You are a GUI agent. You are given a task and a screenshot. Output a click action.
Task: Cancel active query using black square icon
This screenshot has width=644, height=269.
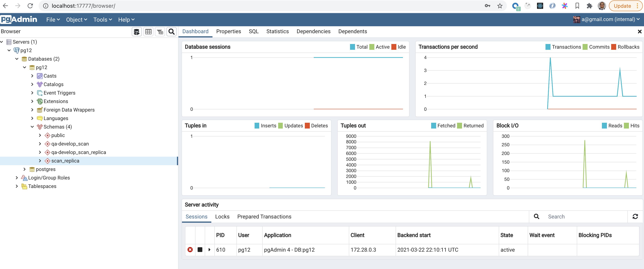pos(200,250)
